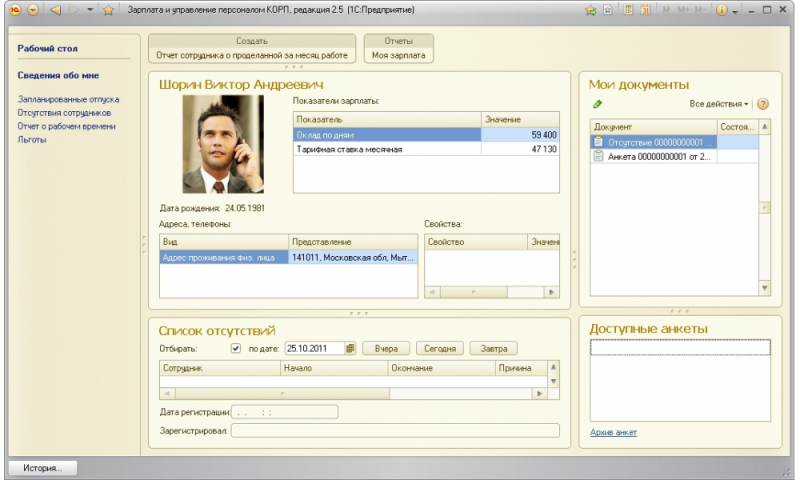Open the navigation history dropdown arrow

90,10
